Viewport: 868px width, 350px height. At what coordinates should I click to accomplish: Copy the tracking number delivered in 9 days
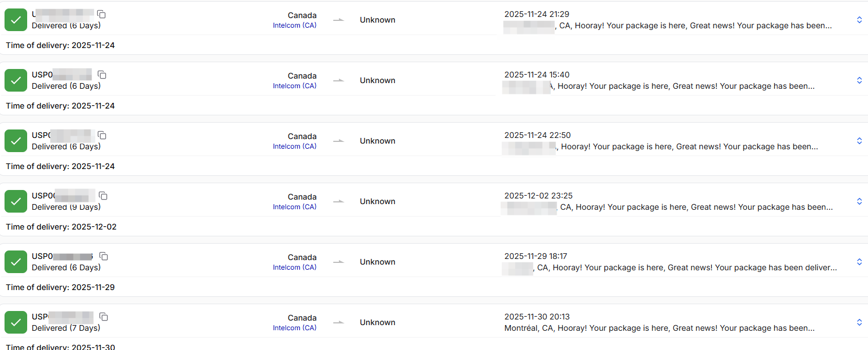click(x=103, y=195)
